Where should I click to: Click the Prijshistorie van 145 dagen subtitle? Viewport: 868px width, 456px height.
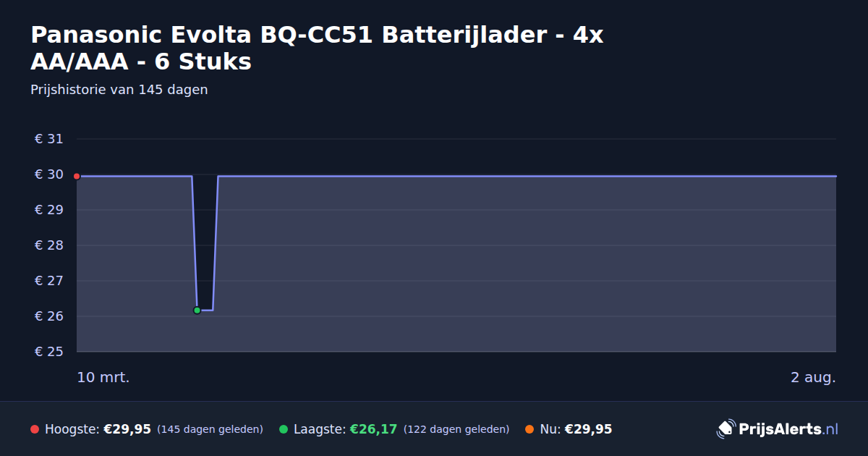click(x=119, y=90)
